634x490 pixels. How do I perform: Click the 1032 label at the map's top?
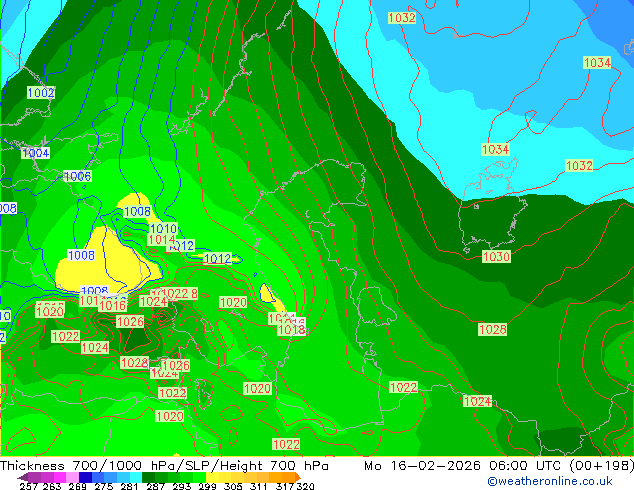click(402, 18)
